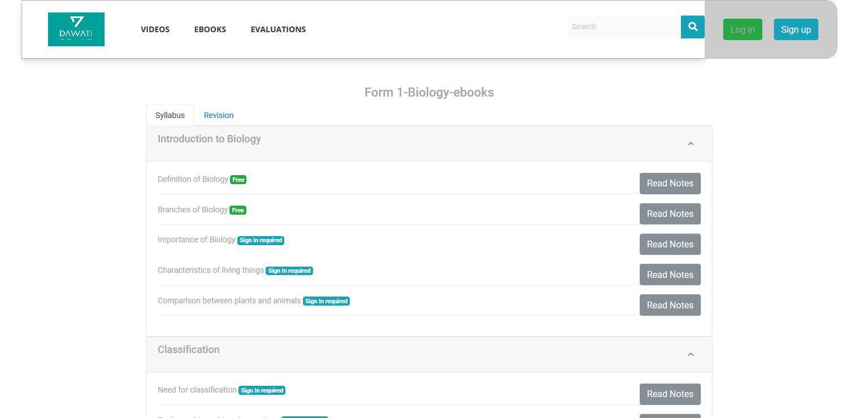Click the Sign up button
The image size is (868, 418).
(796, 30)
